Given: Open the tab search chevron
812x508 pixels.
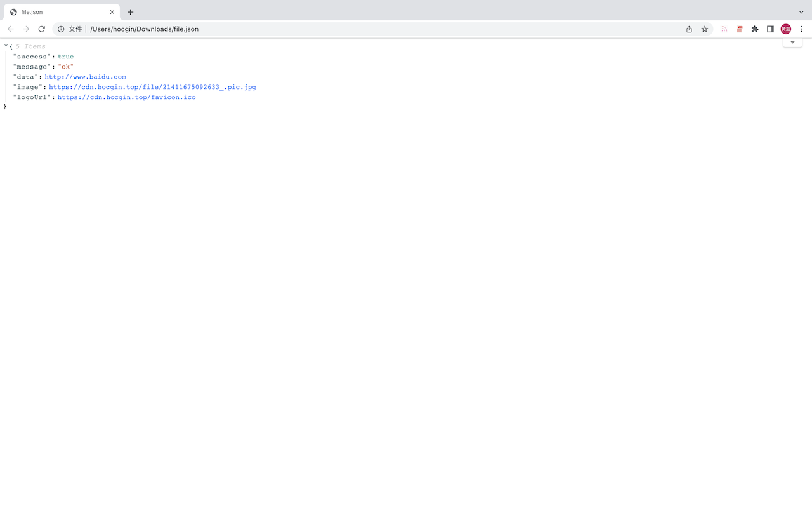Looking at the screenshot, I should 801,12.
